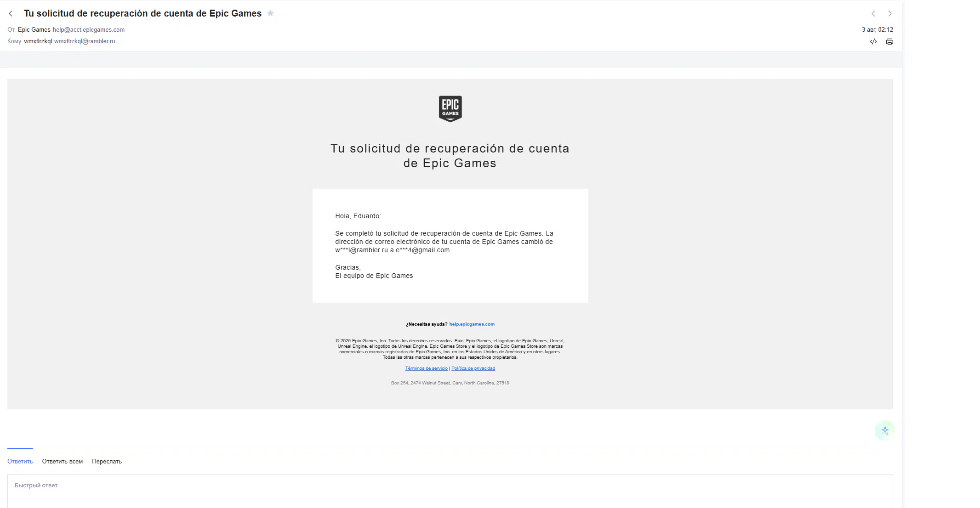Click the greeting Hola, Eduardo:
This screenshot has width=980, height=508.
(x=358, y=216)
